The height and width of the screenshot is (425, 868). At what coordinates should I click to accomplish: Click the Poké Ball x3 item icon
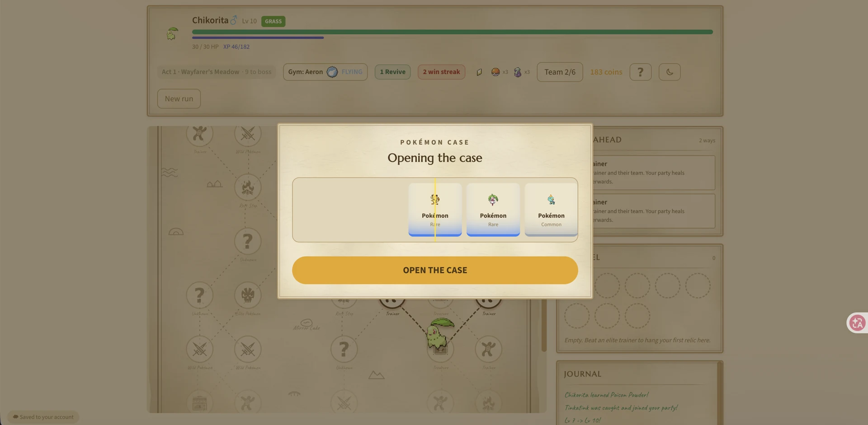click(x=495, y=72)
